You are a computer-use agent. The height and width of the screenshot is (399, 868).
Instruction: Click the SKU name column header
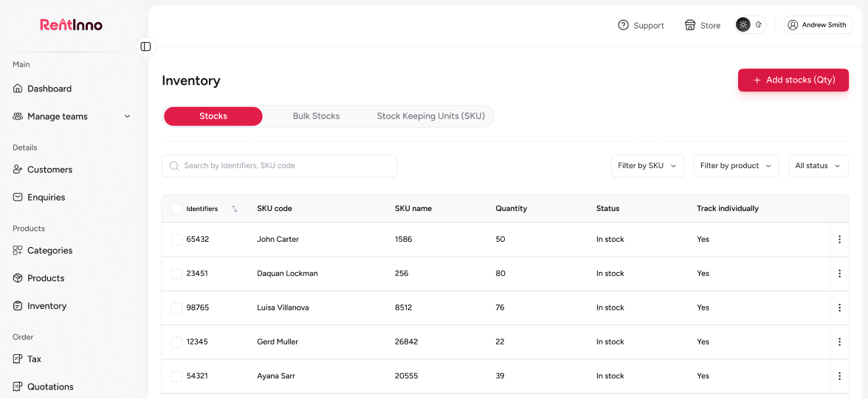(413, 209)
